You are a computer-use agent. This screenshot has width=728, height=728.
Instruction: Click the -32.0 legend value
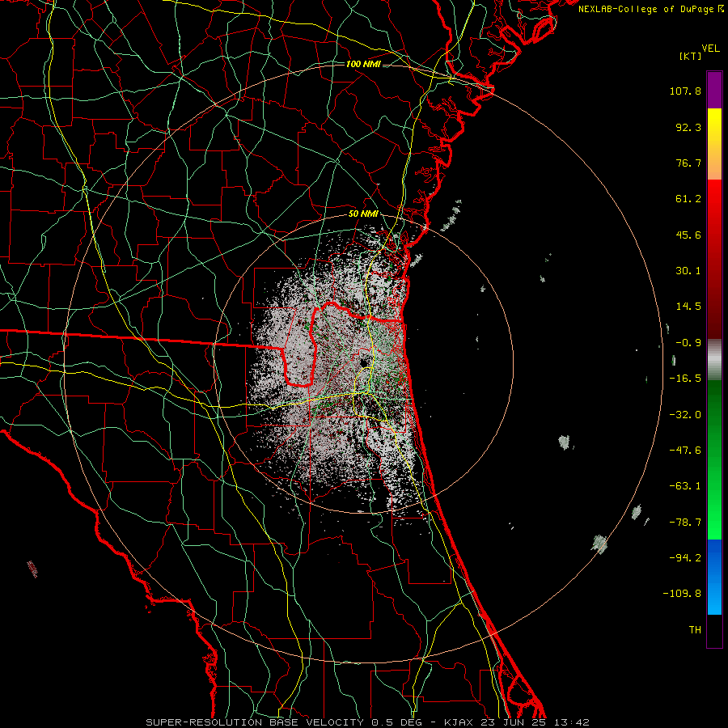[x=685, y=415]
